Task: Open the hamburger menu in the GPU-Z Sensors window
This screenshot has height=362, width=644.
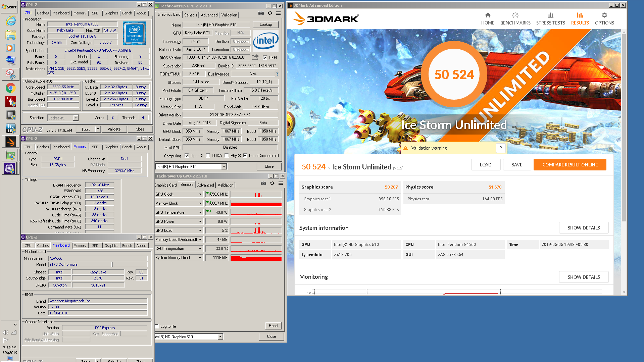Action: 281,183
